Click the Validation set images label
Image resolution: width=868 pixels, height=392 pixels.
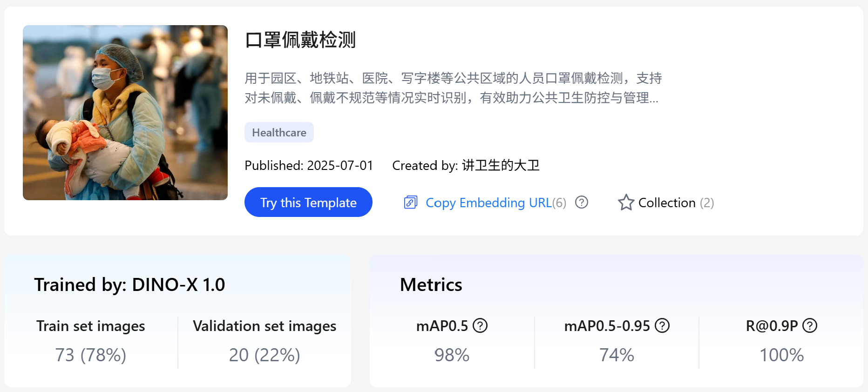[264, 325]
